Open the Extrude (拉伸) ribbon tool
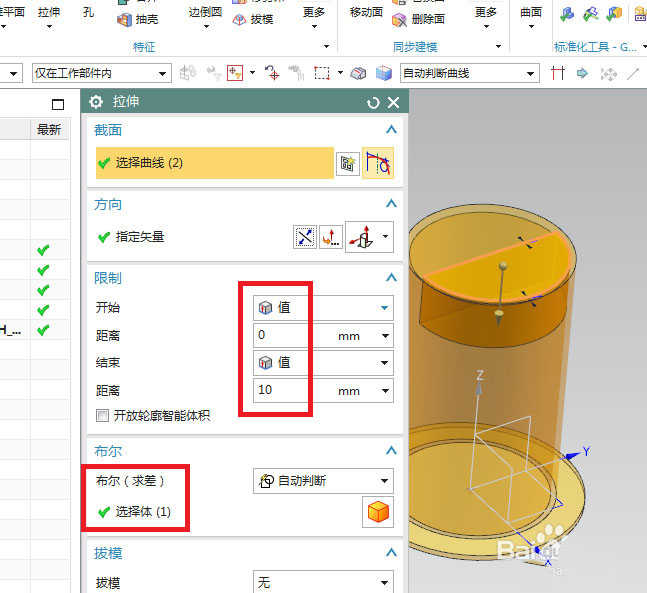The image size is (647, 593). [x=49, y=17]
